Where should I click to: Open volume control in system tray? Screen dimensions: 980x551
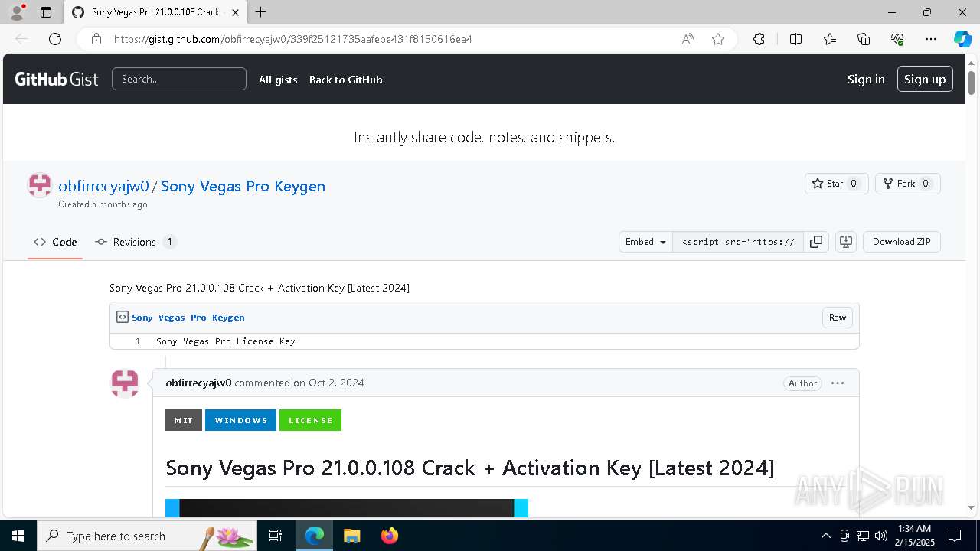coord(880,536)
